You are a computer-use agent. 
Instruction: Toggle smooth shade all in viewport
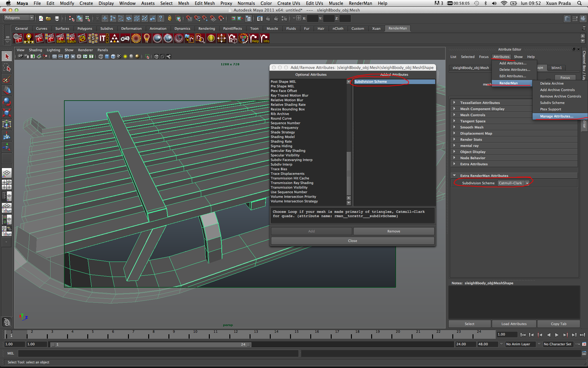pyautogui.click(x=107, y=56)
